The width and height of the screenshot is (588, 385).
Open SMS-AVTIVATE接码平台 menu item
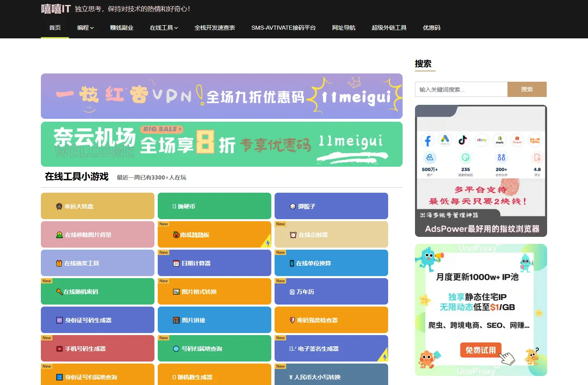284,28
